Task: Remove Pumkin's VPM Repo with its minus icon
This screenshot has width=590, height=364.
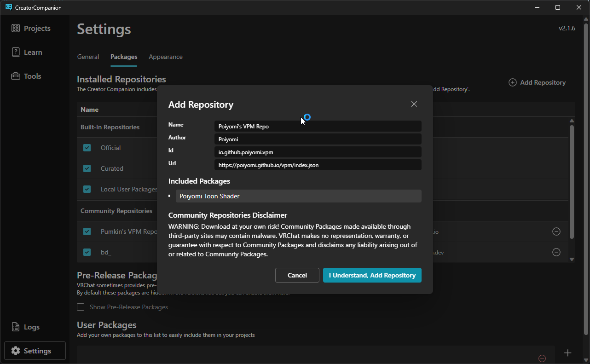Action: pos(556,231)
